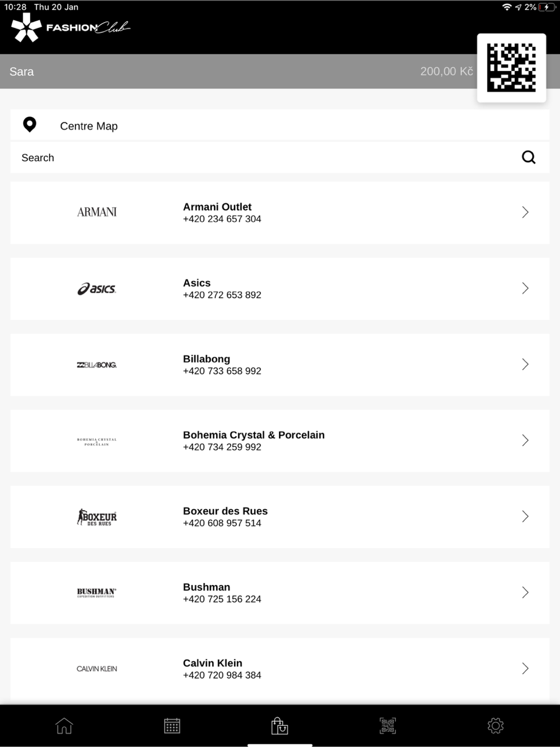The image size is (560, 747).
Task: Expand the Billabong row chevron
Action: pos(525,365)
